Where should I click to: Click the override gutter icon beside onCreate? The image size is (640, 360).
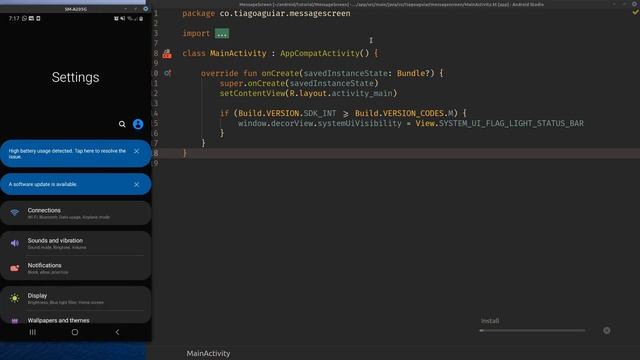click(x=167, y=73)
